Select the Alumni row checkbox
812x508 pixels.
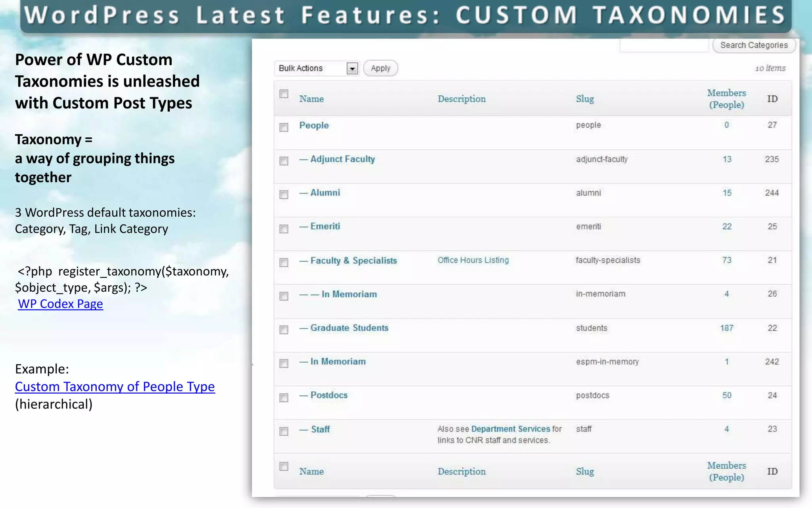pos(284,194)
